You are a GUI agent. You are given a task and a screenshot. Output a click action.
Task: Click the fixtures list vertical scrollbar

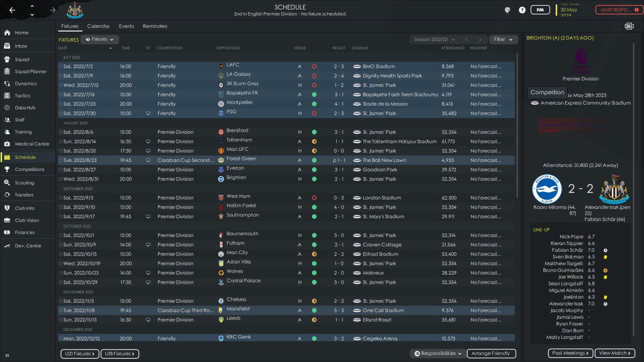517,126
